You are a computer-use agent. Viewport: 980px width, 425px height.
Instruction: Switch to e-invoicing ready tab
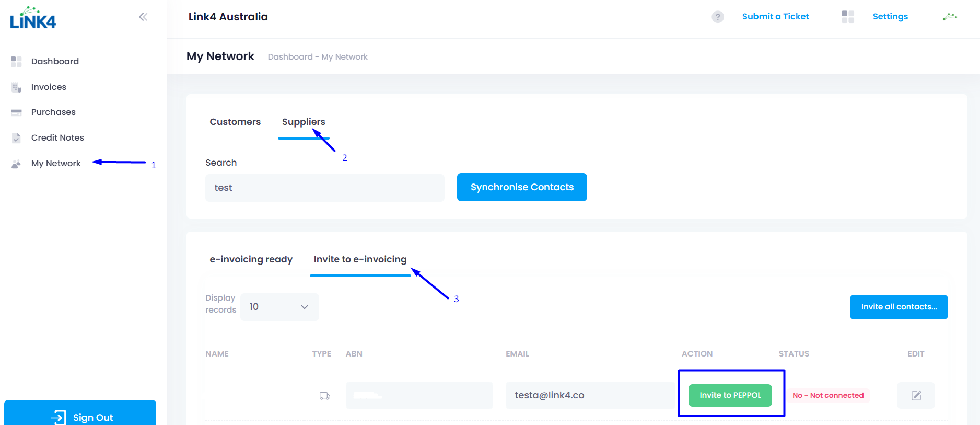[x=251, y=259]
